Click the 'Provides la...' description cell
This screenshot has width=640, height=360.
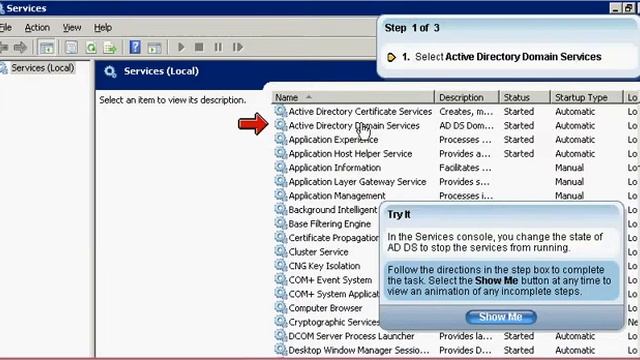[x=465, y=336]
